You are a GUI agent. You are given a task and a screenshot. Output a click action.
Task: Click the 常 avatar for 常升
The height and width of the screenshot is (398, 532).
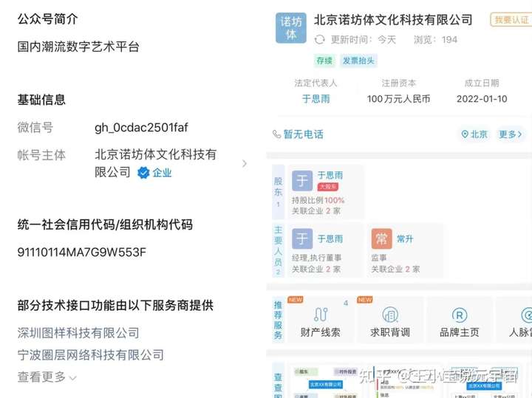[381, 239]
